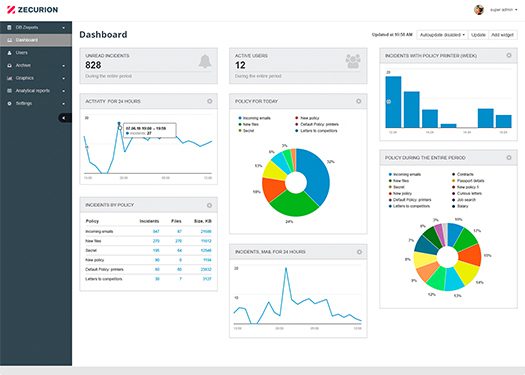This screenshot has width=525, height=375.
Task: Collapse the sidebar with the arrow tab
Action: [x=65, y=118]
